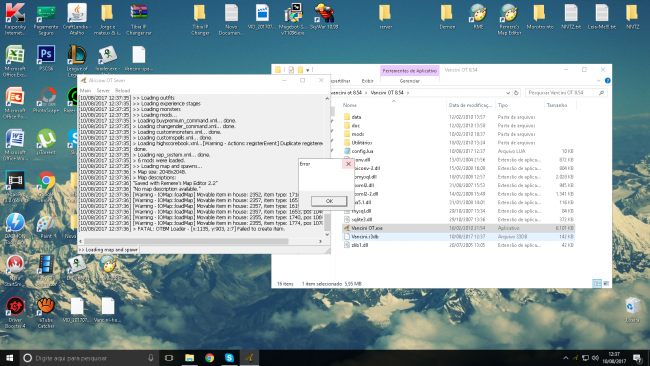Close the Error dialog with X
This screenshot has width=650, height=366.
pyautogui.click(x=348, y=164)
